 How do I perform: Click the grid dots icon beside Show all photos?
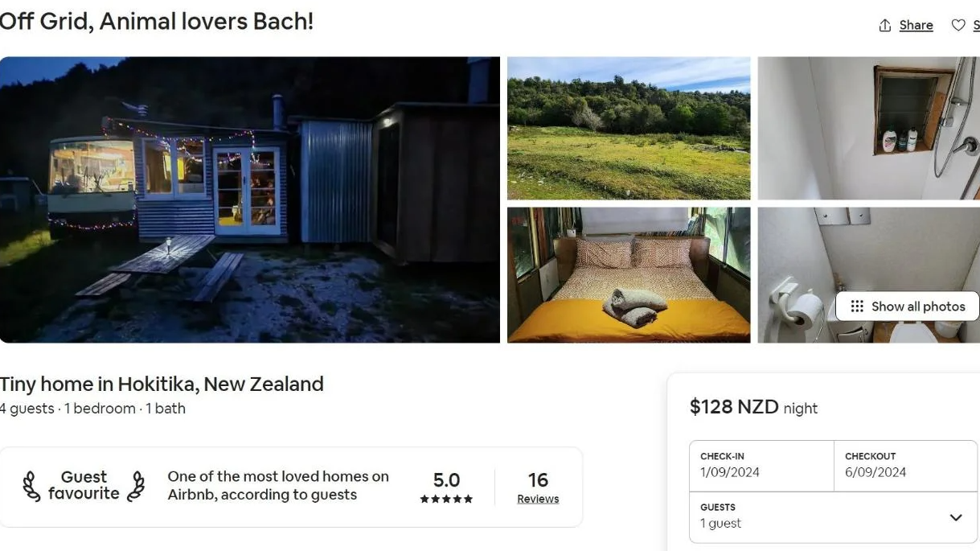pos(857,306)
